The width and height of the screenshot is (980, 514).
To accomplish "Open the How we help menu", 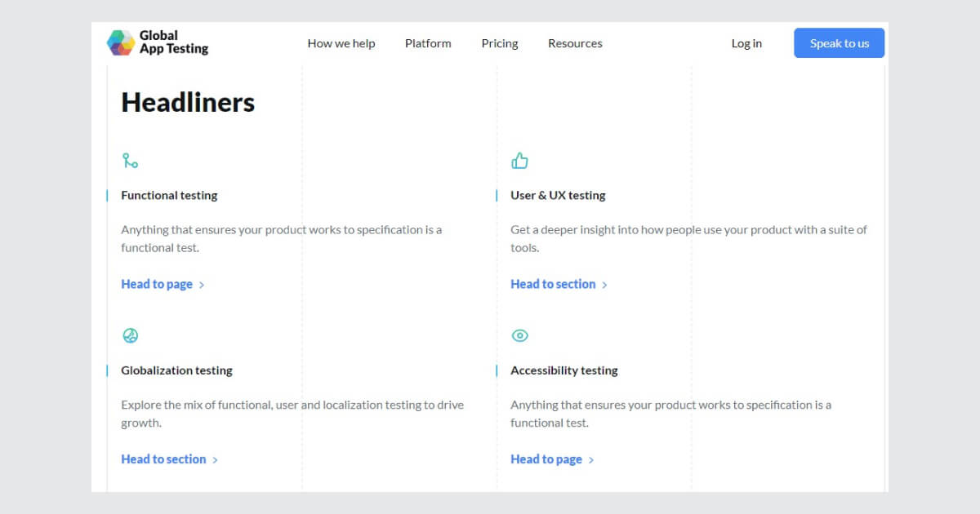I will (x=341, y=43).
